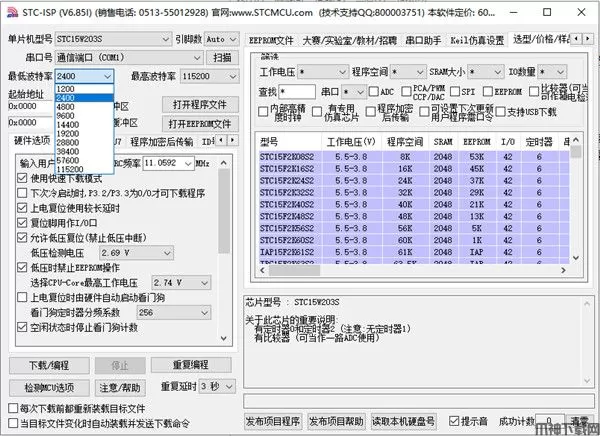Click the options panel scroll-down arrow
The image size is (600, 436).
(224, 338)
